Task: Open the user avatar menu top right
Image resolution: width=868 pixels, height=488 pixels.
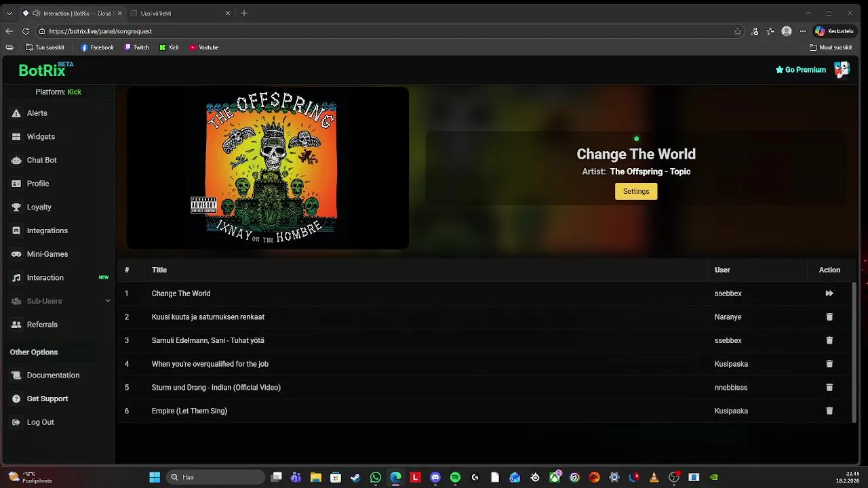Action: click(842, 69)
